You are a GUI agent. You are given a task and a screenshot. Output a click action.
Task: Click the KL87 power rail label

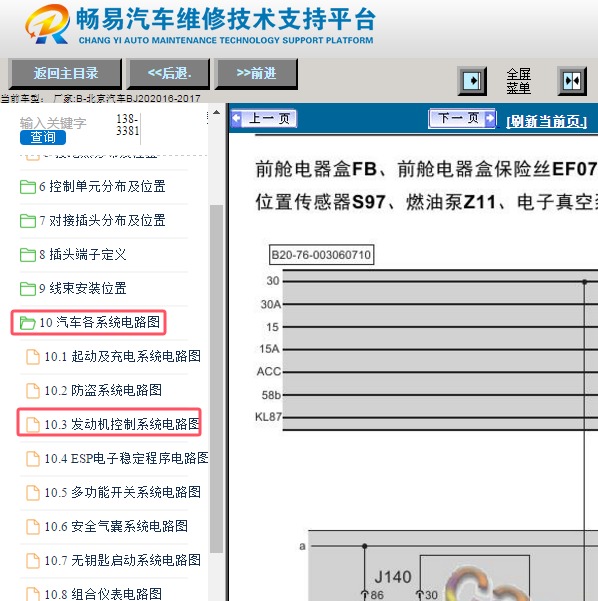268,417
